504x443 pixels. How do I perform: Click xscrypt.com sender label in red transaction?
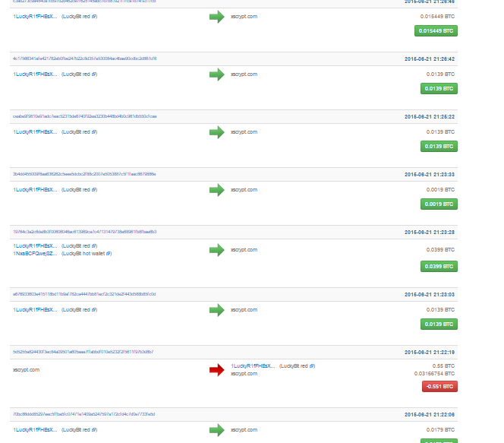coord(26,370)
